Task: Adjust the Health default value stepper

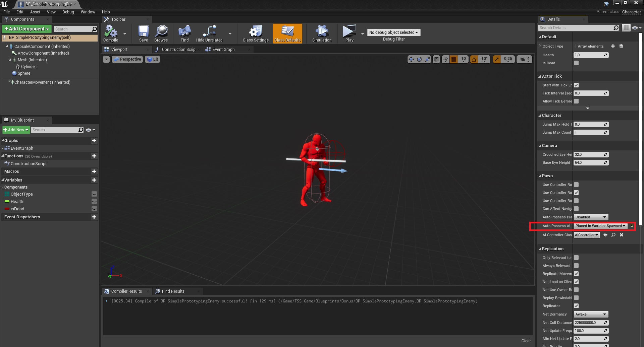Action: [x=605, y=55]
